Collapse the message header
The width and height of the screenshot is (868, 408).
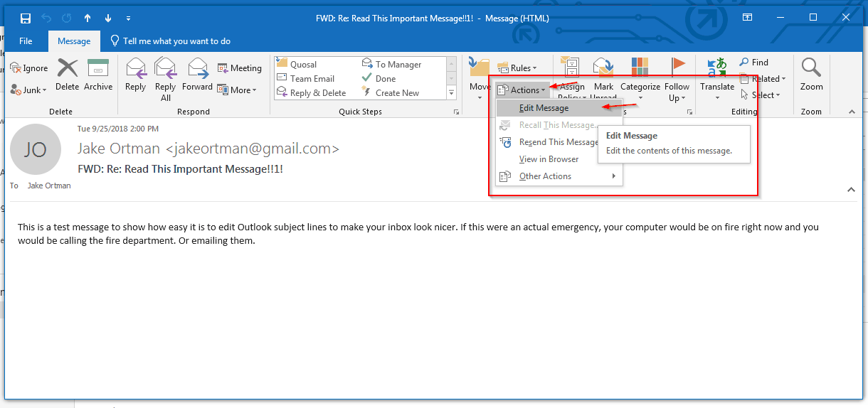tap(852, 190)
